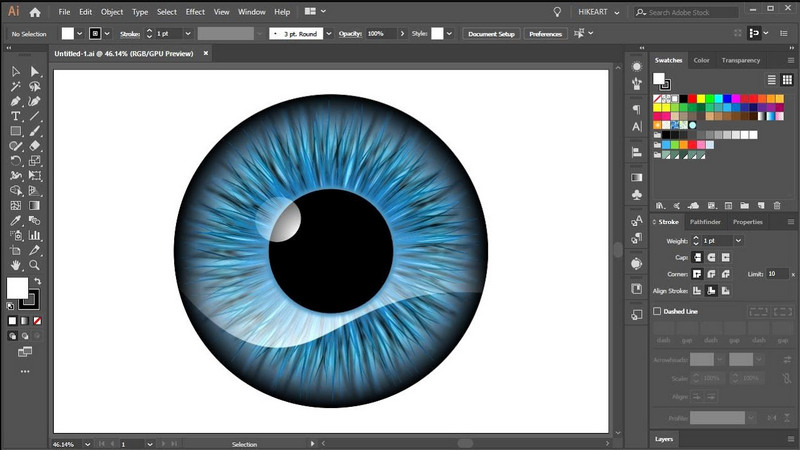Pick the Eyedropper tool

[16, 220]
